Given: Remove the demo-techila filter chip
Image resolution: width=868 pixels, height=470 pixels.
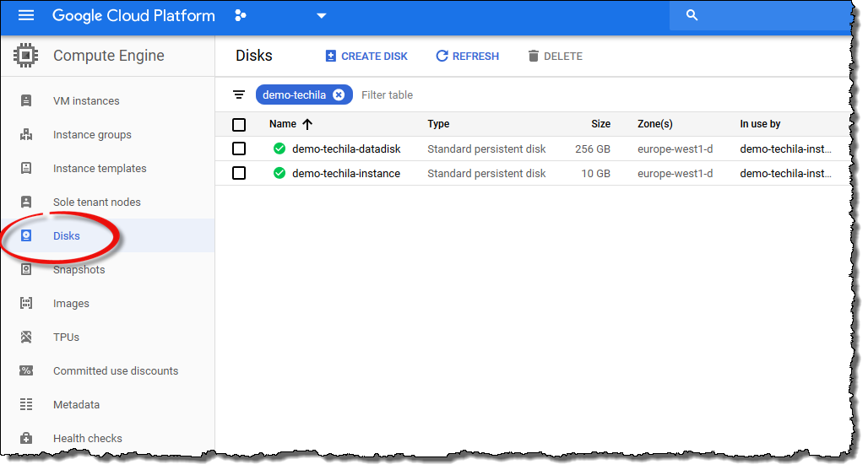Looking at the screenshot, I should [x=339, y=95].
